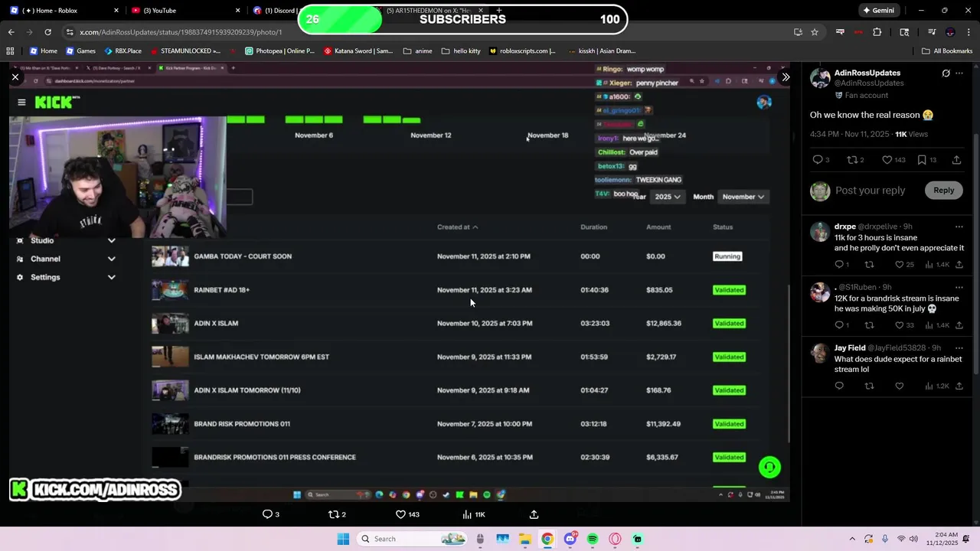
Task: Open Gemini button in Chrome title bar
Action: pos(878,11)
